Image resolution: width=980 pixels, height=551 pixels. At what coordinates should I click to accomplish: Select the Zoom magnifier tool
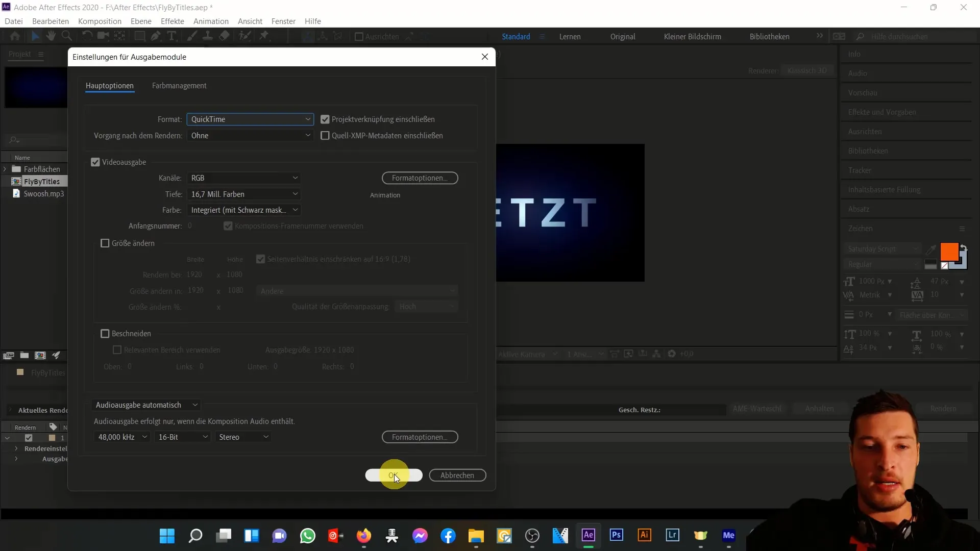pos(66,36)
